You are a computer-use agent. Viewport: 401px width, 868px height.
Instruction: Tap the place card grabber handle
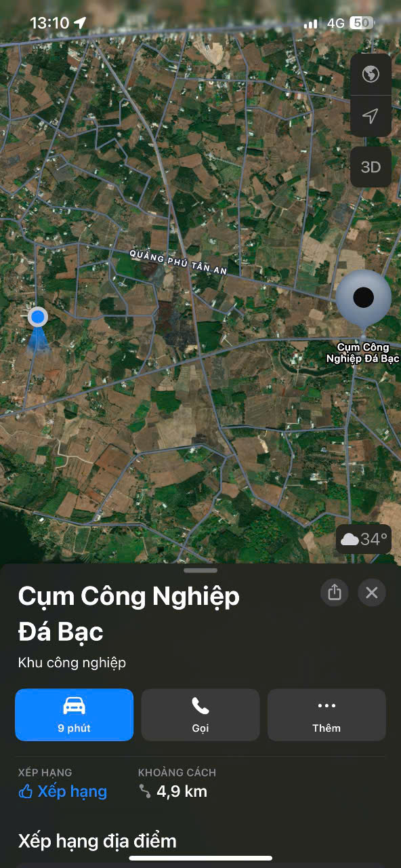[x=200, y=570]
